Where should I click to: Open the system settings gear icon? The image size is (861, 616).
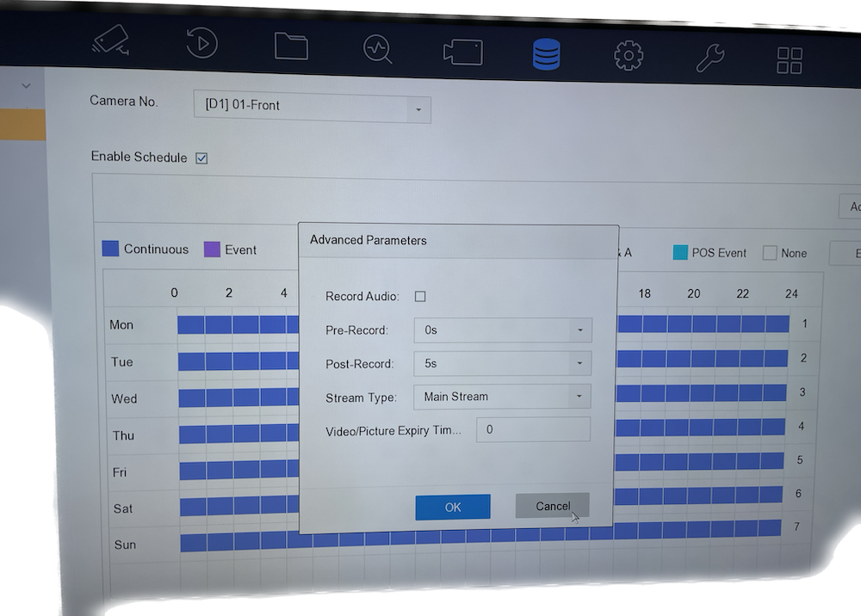pos(629,57)
